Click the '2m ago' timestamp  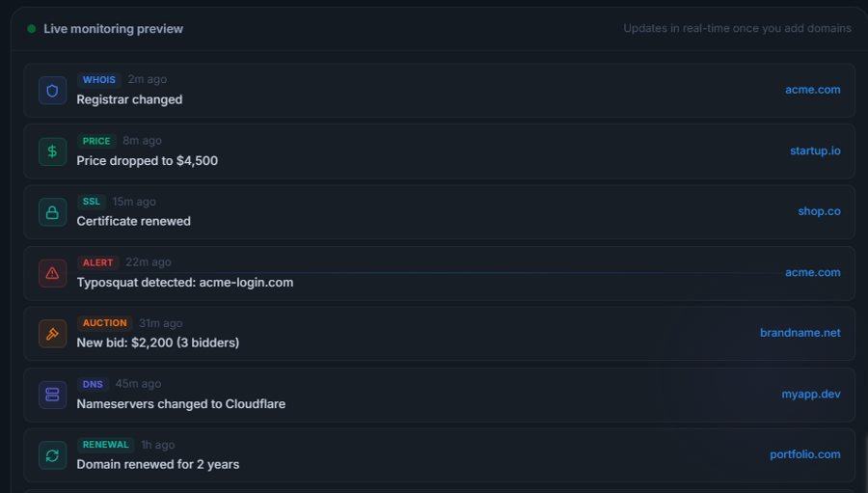click(x=148, y=79)
